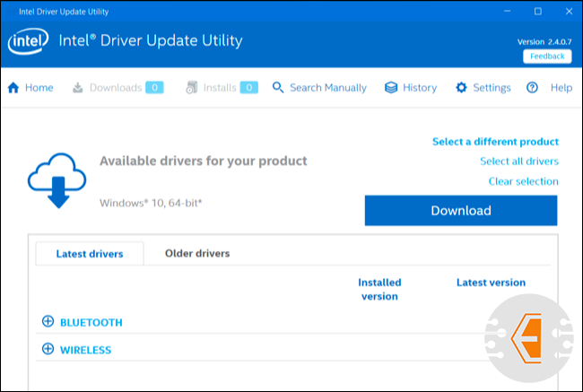This screenshot has height=392, width=583.
Task: Click the Help question mark icon
Action: click(532, 88)
